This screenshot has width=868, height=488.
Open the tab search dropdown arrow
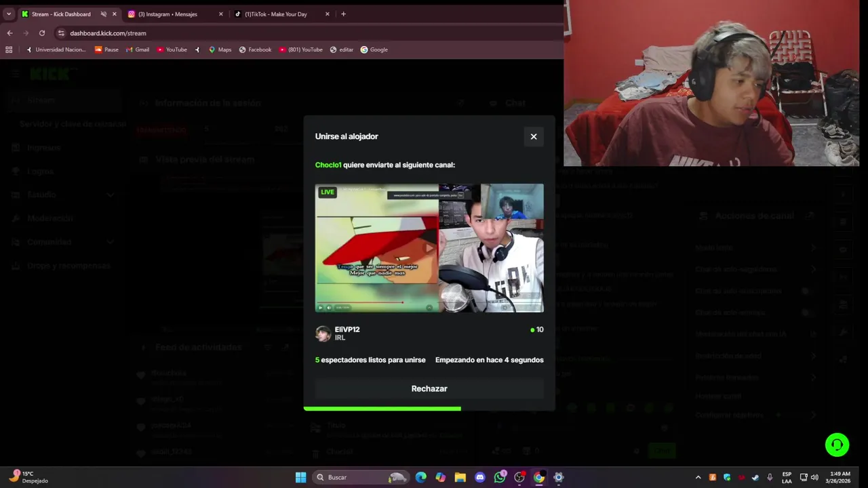tap(9, 14)
